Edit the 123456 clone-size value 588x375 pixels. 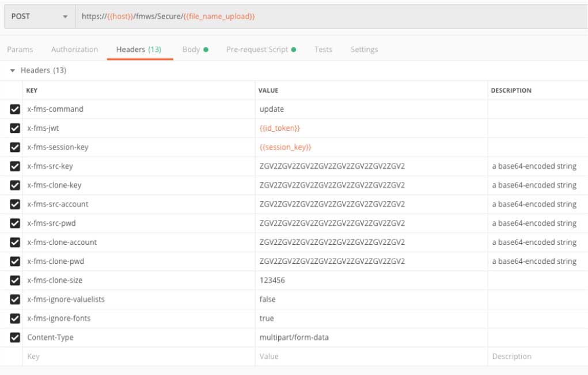pos(272,280)
